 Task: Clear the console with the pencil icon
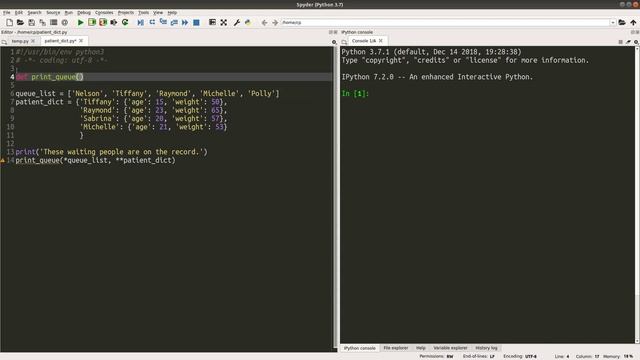628,42
